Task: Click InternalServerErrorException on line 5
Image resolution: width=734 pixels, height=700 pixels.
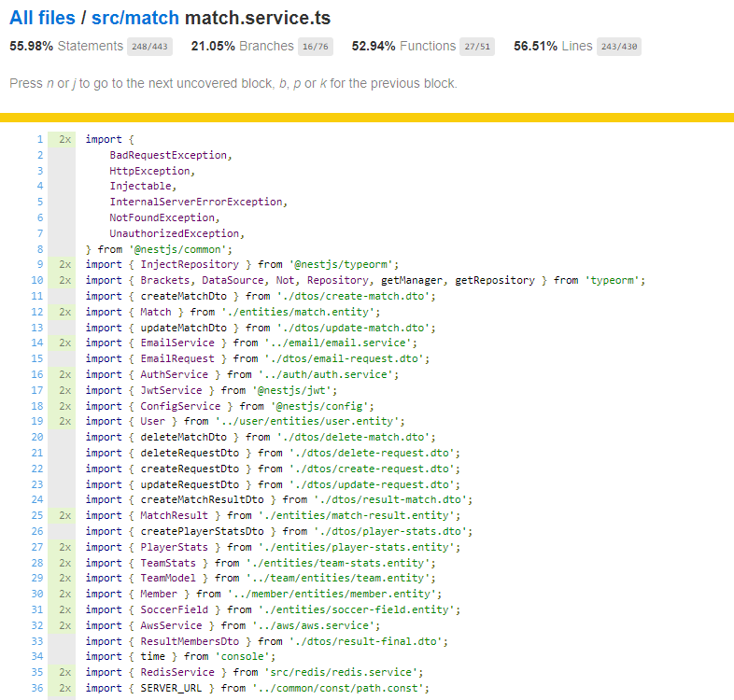Action: pos(196,202)
